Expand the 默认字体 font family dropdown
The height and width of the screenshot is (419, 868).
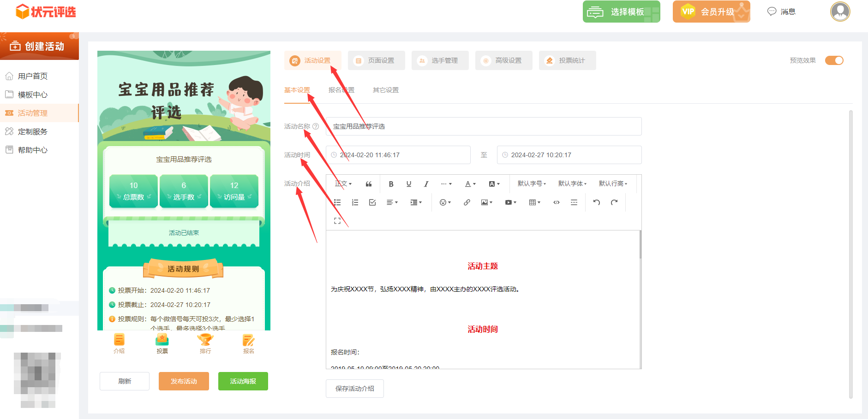coord(572,184)
